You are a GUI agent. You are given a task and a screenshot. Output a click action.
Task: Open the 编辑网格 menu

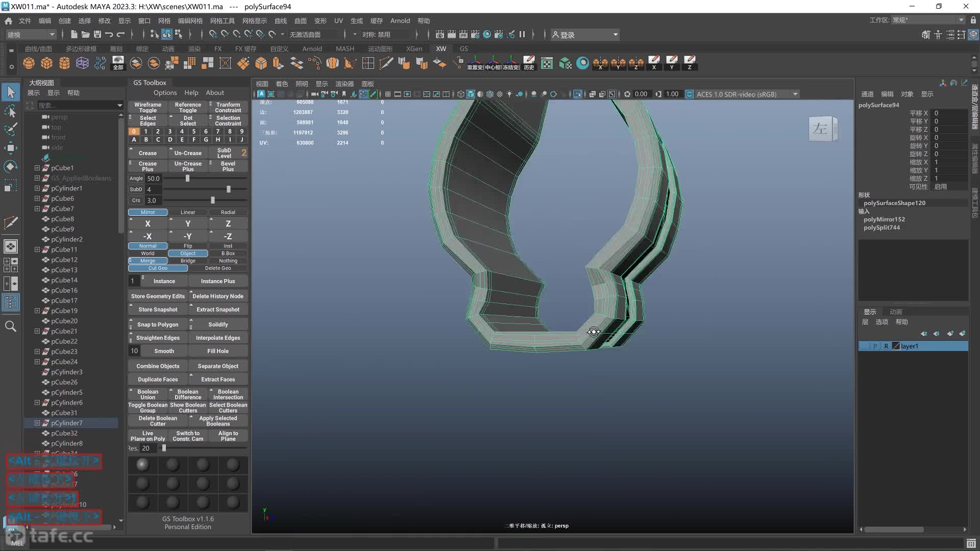(190, 21)
